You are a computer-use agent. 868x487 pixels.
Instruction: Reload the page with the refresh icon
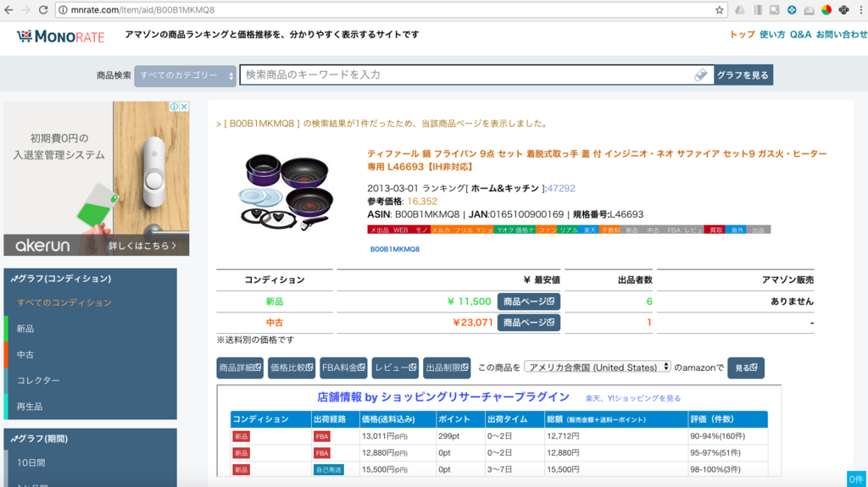pyautogui.click(x=43, y=10)
